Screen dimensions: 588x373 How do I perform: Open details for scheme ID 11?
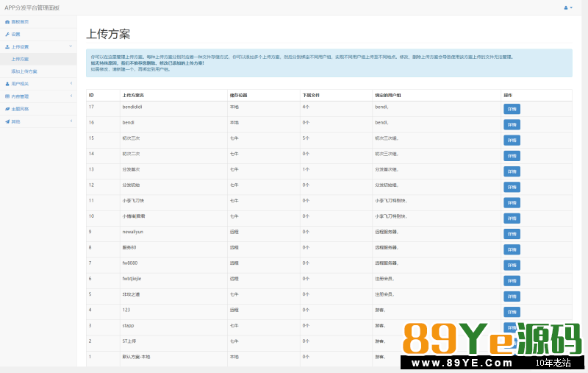coord(512,202)
